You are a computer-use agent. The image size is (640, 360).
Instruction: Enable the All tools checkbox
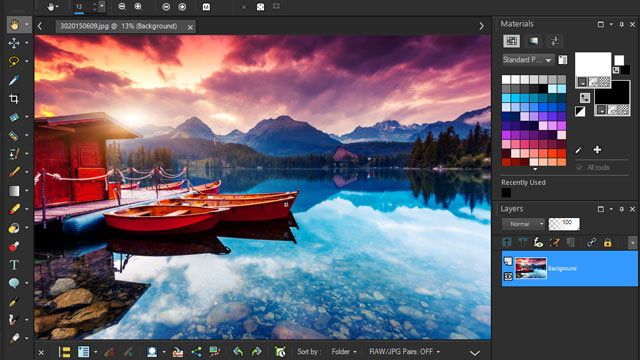(579, 167)
